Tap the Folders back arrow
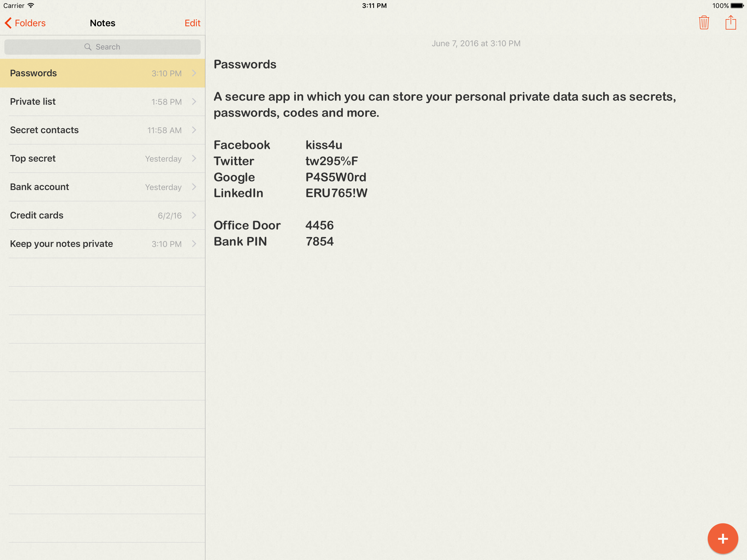The image size is (747, 560). click(x=8, y=23)
